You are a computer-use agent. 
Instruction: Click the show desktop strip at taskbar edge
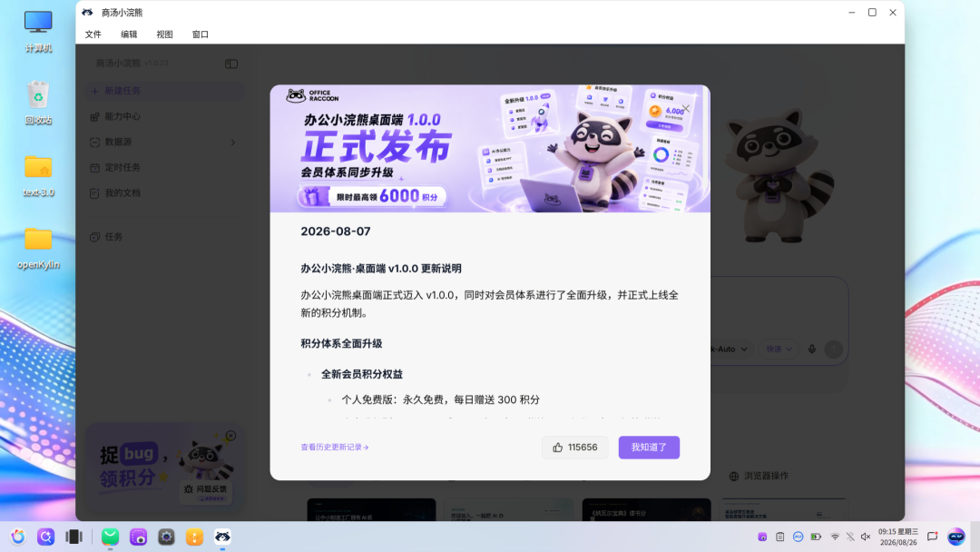pyautogui.click(x=975, y=537)
